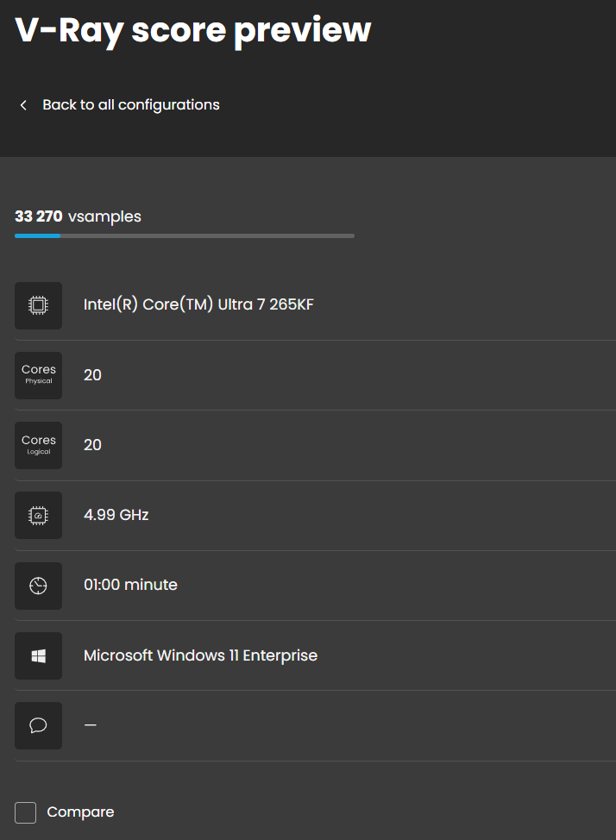
Task: Click the Cores Physical icon tile
Action: click(x=38, y=375)
